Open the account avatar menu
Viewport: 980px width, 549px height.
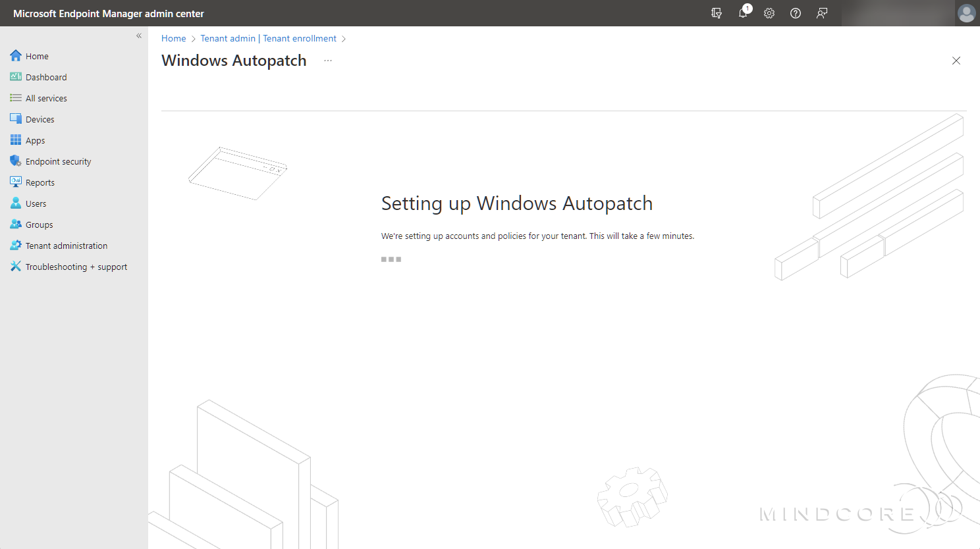click(966, 13)
